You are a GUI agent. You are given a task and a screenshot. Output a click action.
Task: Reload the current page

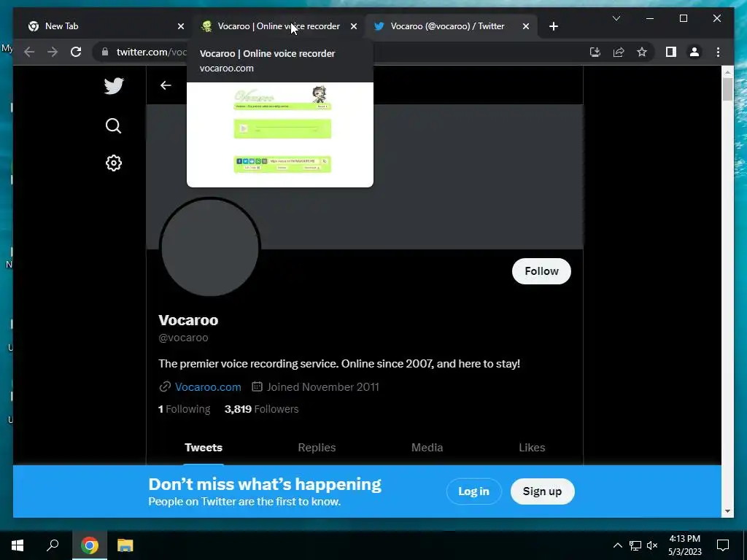76,52
